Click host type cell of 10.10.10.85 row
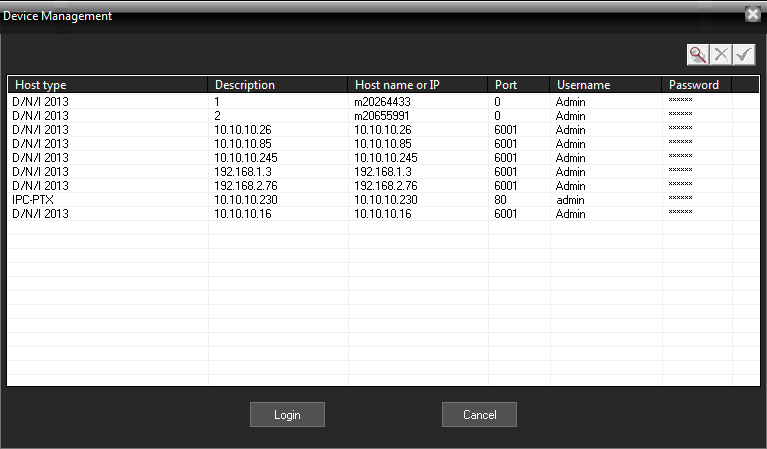The image size is (767, 449). [x=40, y=144]
